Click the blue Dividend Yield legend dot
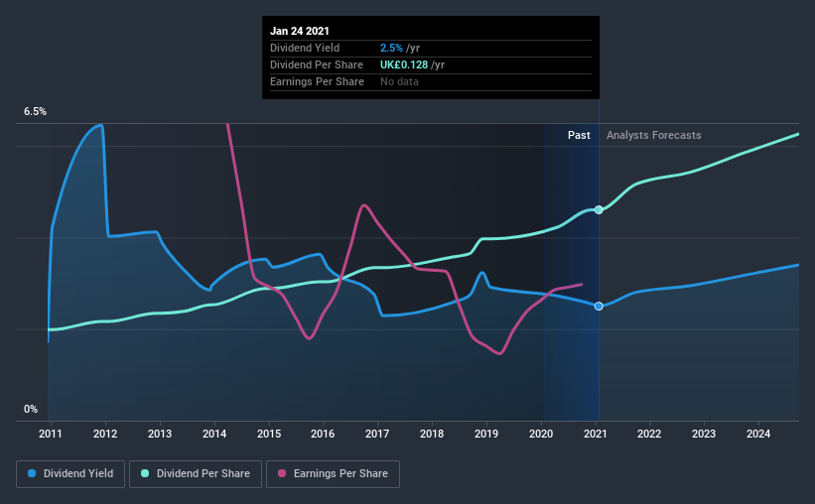 (32, 473)
